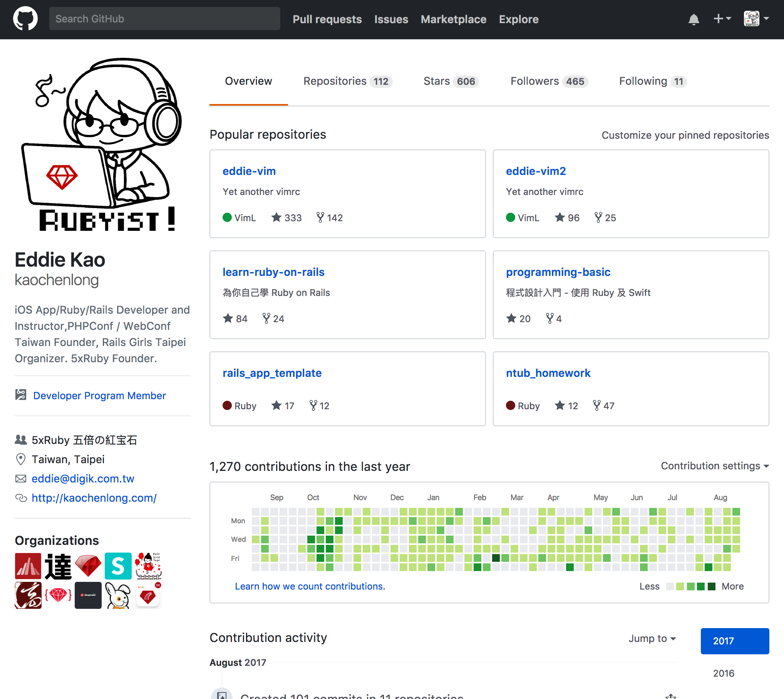The image size is (784, 699).
Task: Open the Followers tab
Action: [x=534, y=81]
